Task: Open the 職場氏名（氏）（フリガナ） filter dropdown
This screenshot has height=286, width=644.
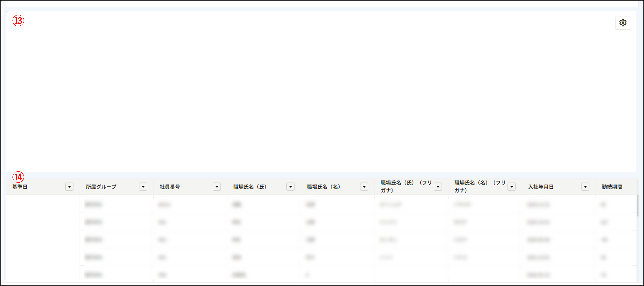Action: pyautogui.click(x=438, y=187)
